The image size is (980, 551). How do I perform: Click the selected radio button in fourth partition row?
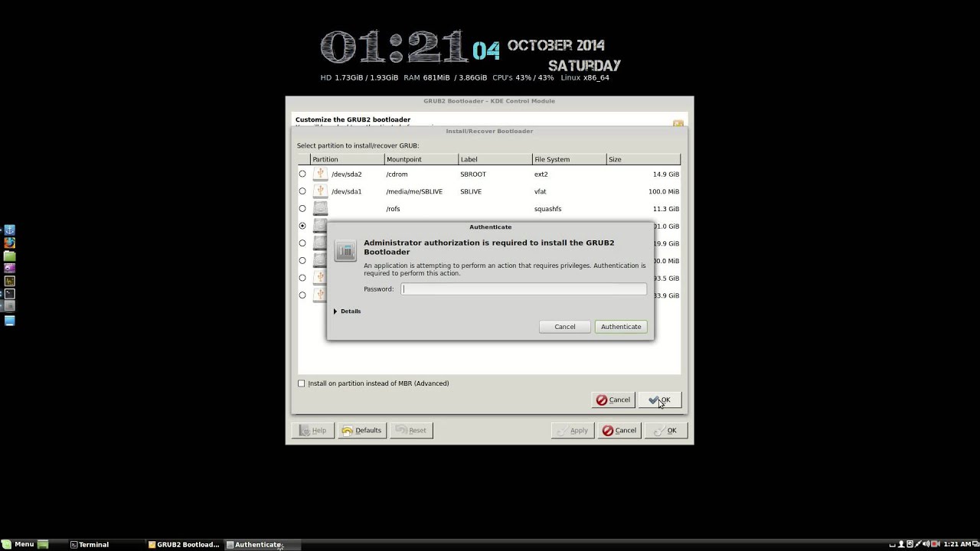tap(302, 226)
